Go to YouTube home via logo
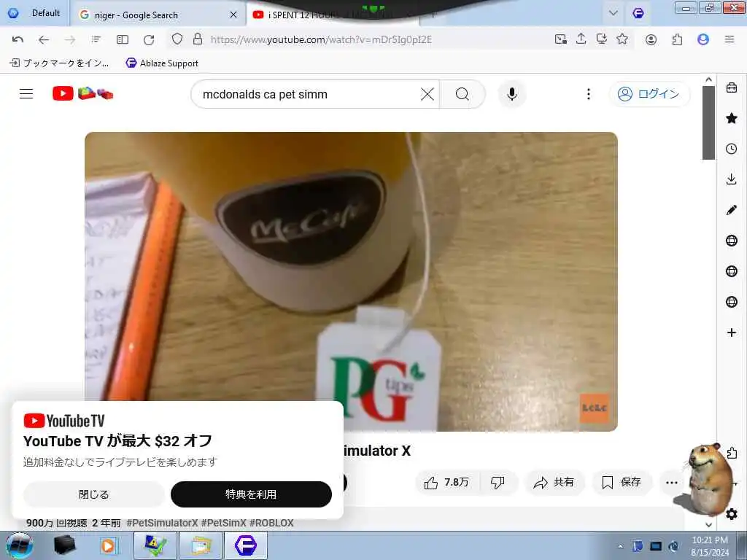This screenshot has height=560, width=747. click(83, 93)
